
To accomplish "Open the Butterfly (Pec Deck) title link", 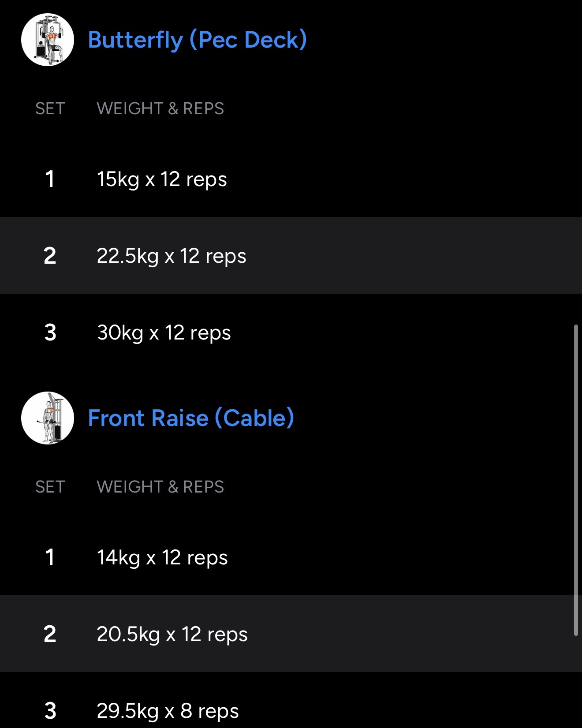I will (197, 40).
